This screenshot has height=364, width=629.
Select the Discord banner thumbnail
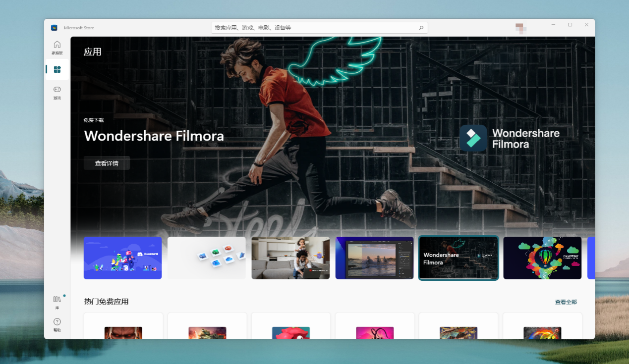[122, 258]
